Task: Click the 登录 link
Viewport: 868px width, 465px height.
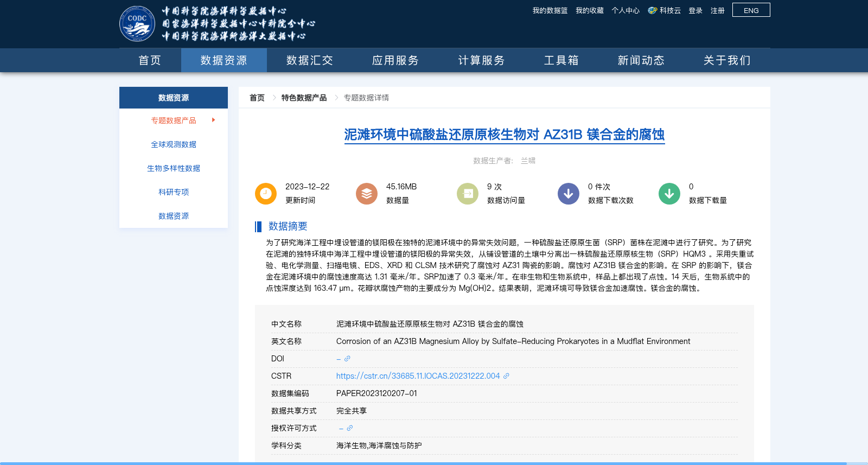Action: point(695,10)
